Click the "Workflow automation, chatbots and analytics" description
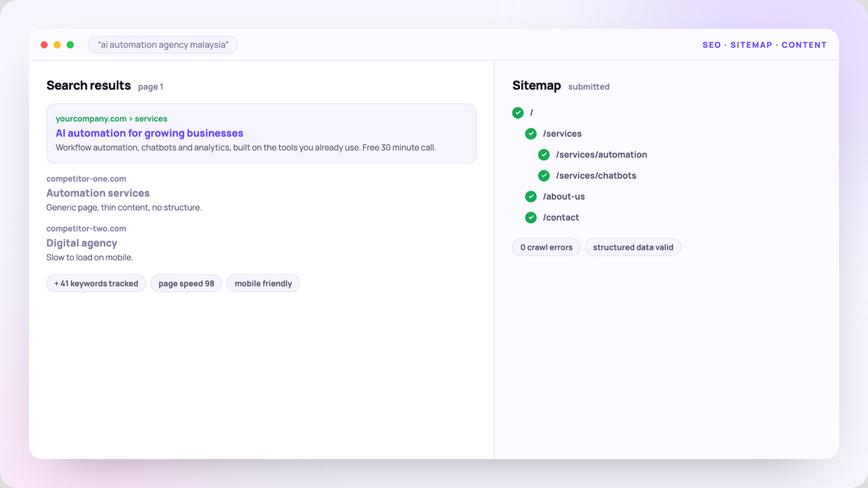Screen dimensions: 868x488 [x=246, y=148]
